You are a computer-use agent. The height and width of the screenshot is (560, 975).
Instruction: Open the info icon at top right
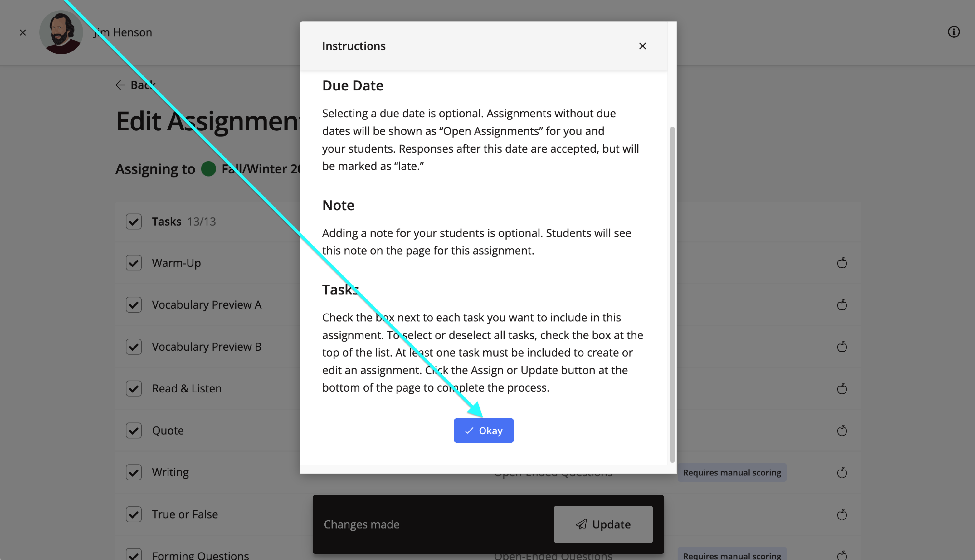click(x=954, y=32)
